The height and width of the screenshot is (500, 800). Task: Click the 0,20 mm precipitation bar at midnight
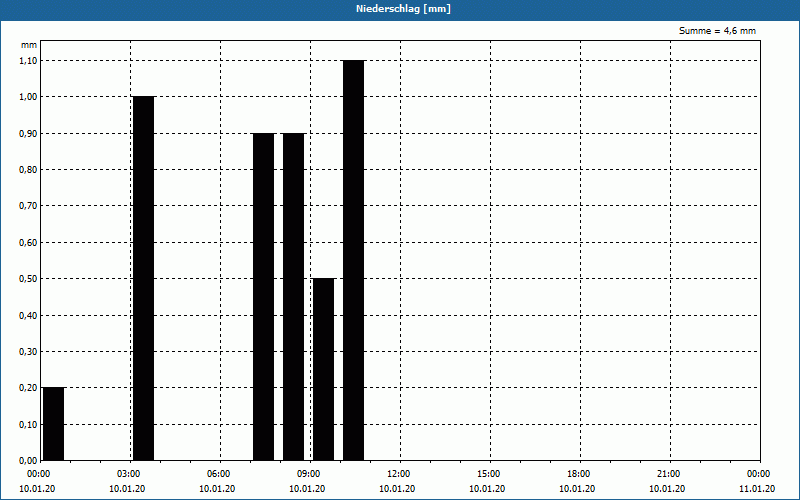54,424
